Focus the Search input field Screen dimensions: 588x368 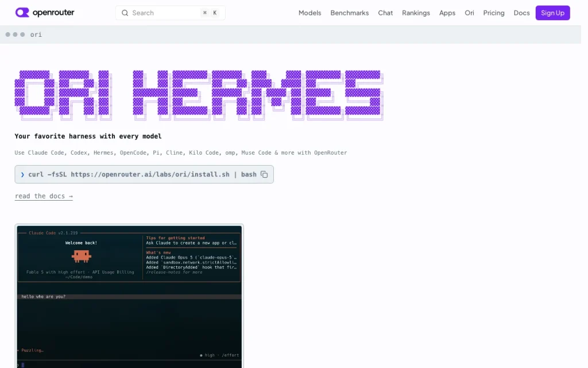tap(170, 13)
